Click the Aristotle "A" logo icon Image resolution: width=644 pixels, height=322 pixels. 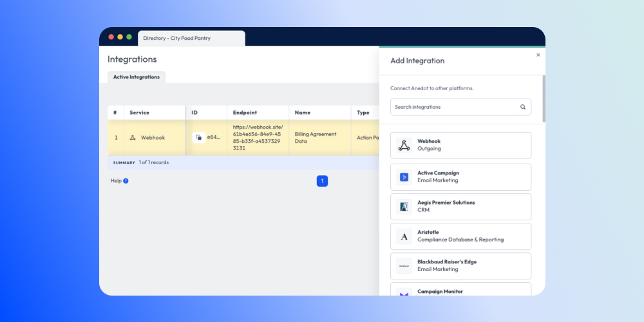[404, 236]
